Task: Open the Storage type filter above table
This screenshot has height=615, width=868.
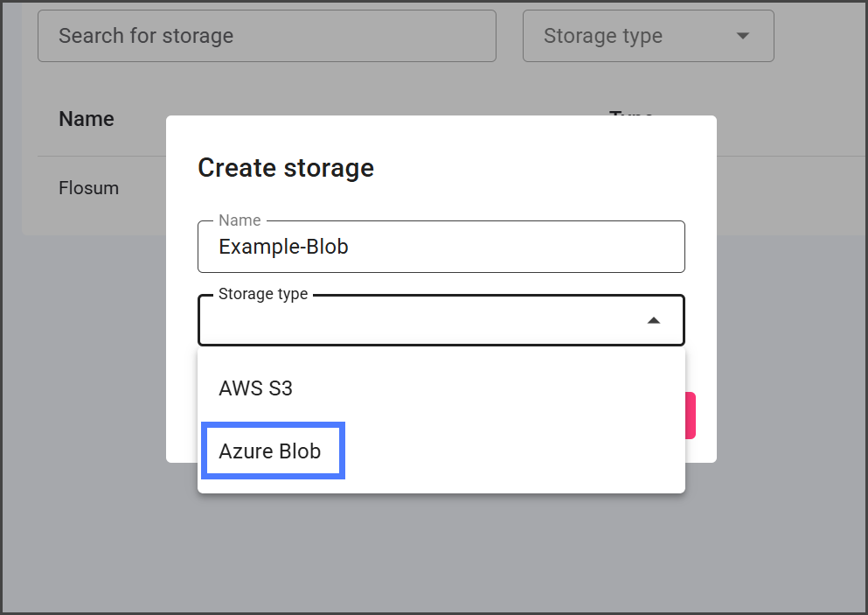Action: click(x=648, y=36)
